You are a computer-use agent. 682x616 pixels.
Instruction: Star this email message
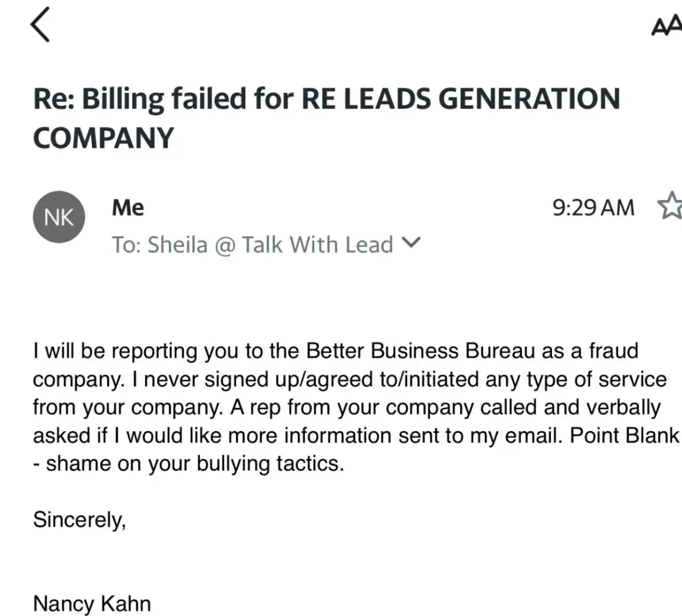[670, 207]
